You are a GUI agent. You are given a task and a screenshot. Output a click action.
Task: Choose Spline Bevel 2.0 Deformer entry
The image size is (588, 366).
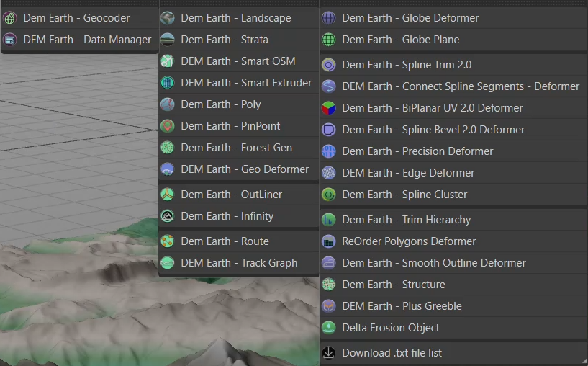(453, 130)
